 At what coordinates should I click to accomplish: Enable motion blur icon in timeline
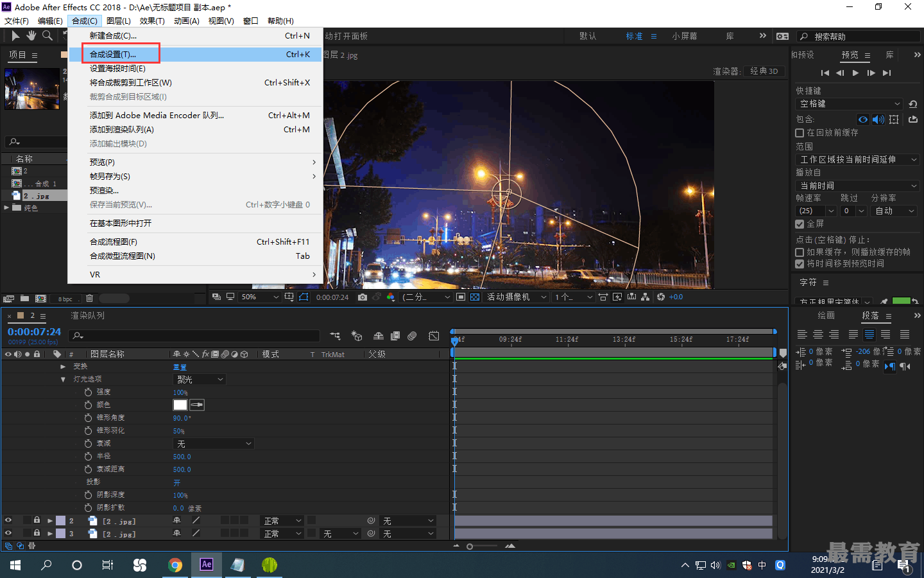pyautogui.click(x=412, y=336)
